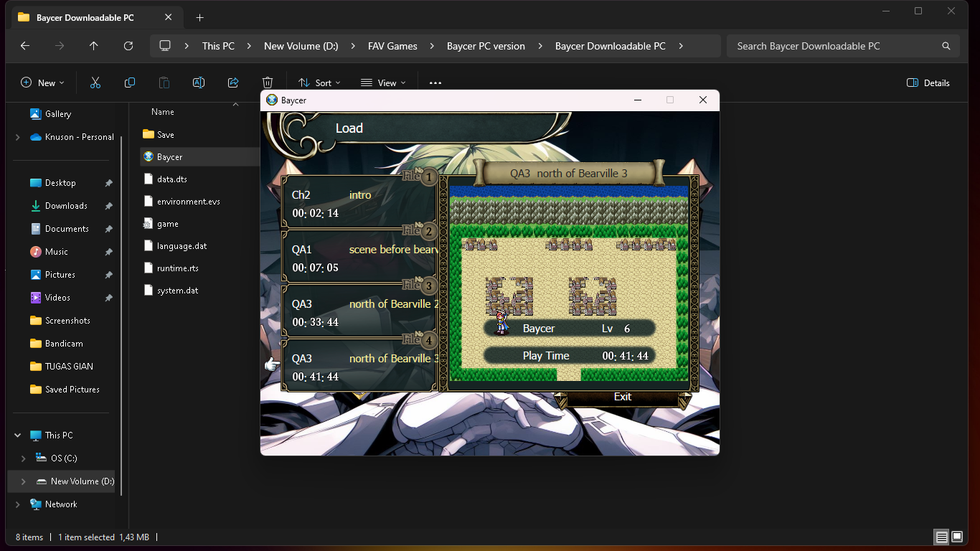
Task: Click the search magnifier icon
Action: tap(946, 46)
